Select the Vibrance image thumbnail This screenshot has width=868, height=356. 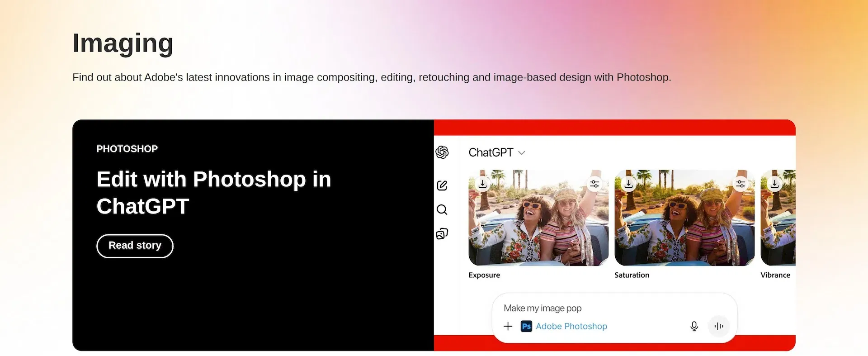tap(778, 218)
